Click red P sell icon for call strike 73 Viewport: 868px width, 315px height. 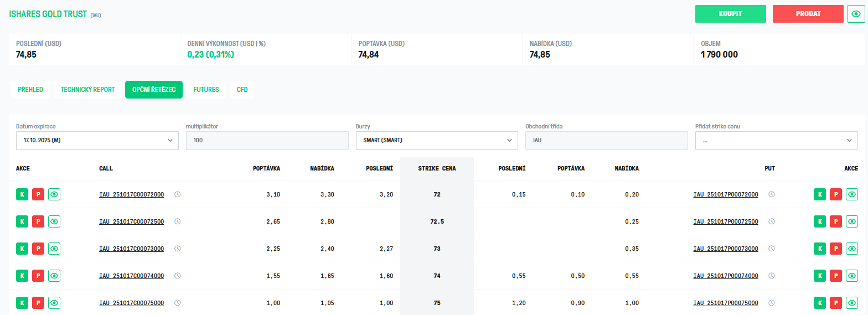tap(38, 249)
